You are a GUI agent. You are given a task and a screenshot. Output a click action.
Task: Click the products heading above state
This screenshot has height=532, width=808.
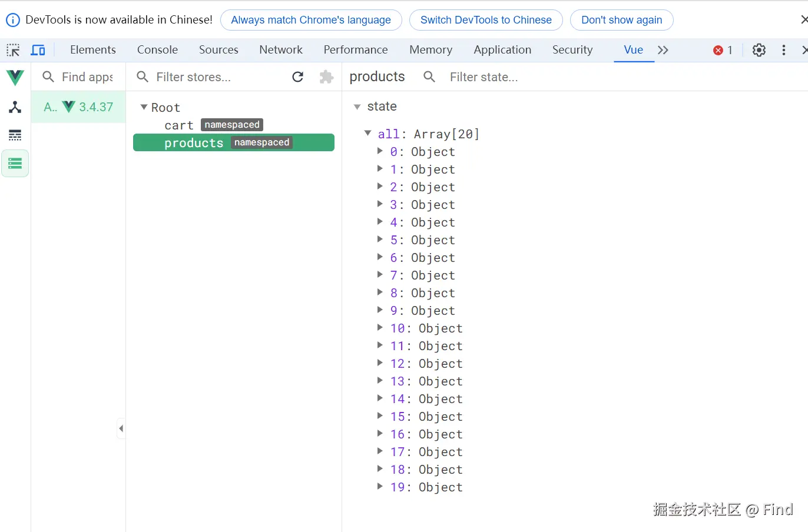(x=377, y=77)
